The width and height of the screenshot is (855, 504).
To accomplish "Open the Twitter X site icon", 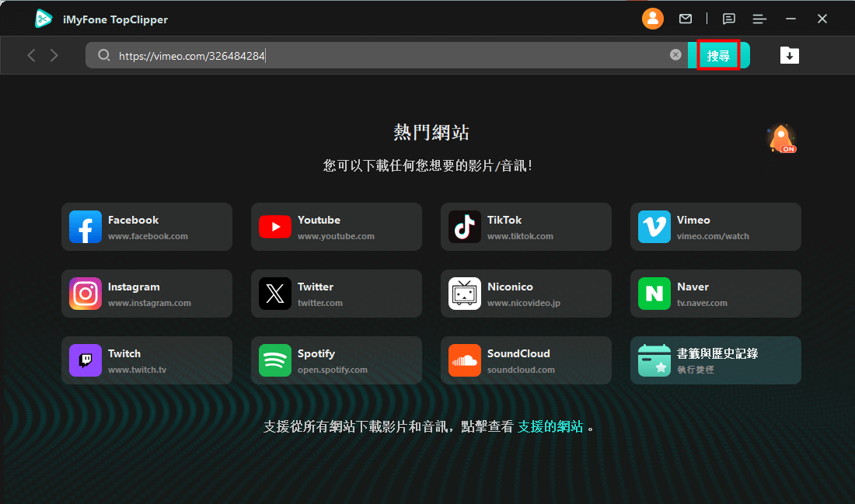I will [x=275, y=294].
